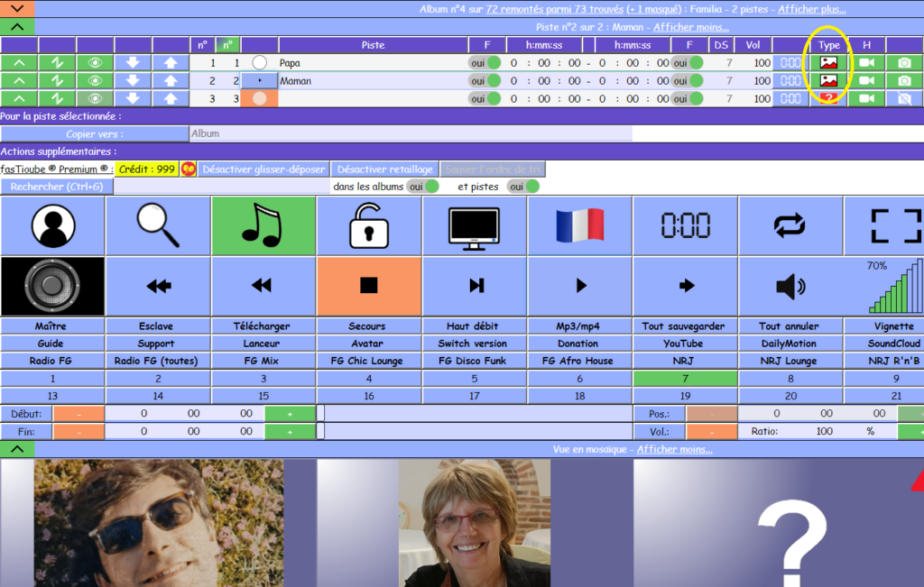Toggle eye visibility for Papa track

click(95, 63)
